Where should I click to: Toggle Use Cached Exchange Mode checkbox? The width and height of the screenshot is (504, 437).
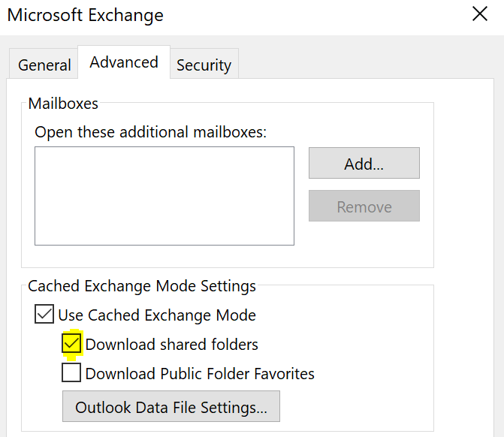point(44,315)
